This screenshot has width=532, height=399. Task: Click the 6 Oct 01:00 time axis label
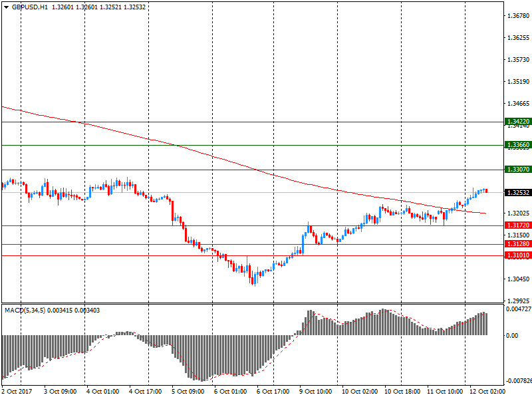coord(231,391)
